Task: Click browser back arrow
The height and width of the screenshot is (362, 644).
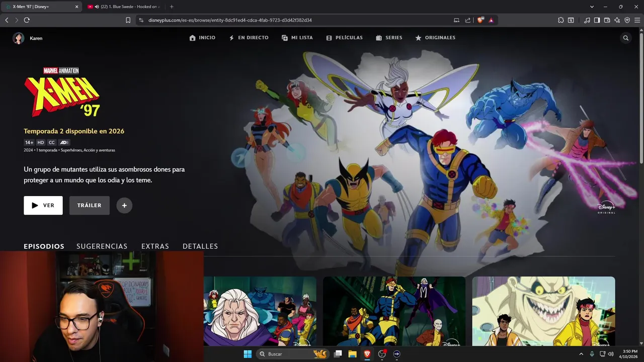Action: (7, 20)
